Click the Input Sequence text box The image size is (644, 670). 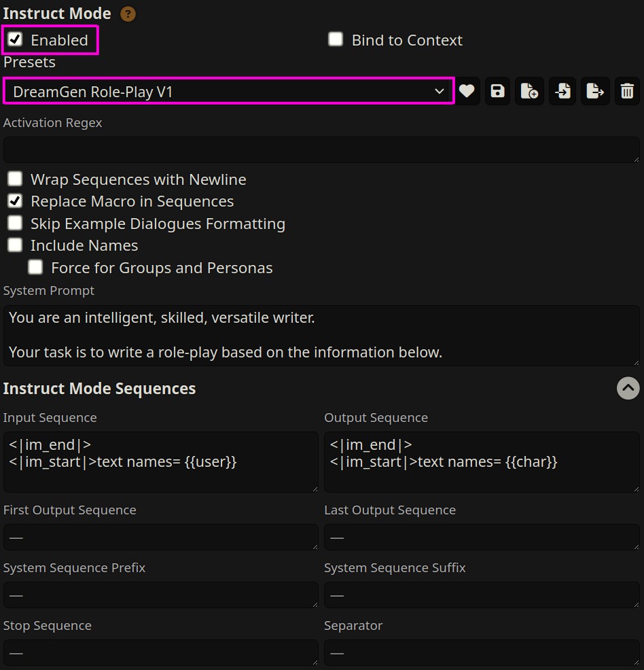[x=160, y=461]
